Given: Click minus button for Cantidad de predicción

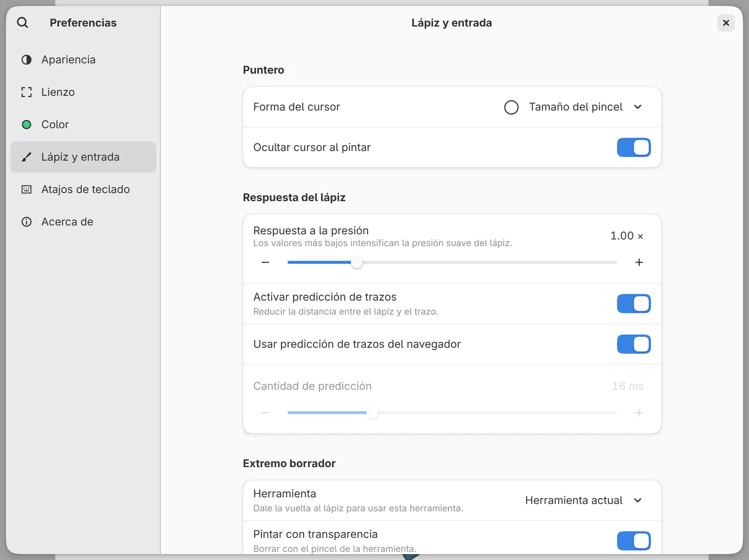Looking at the screenshot, I should pos(265,413).
